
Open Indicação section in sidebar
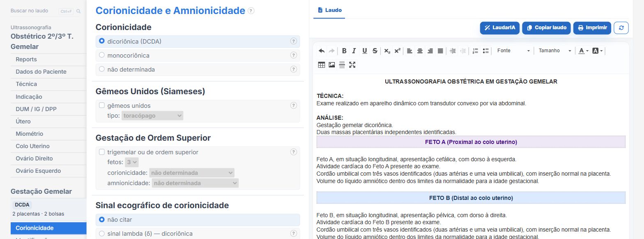point(48,97)
